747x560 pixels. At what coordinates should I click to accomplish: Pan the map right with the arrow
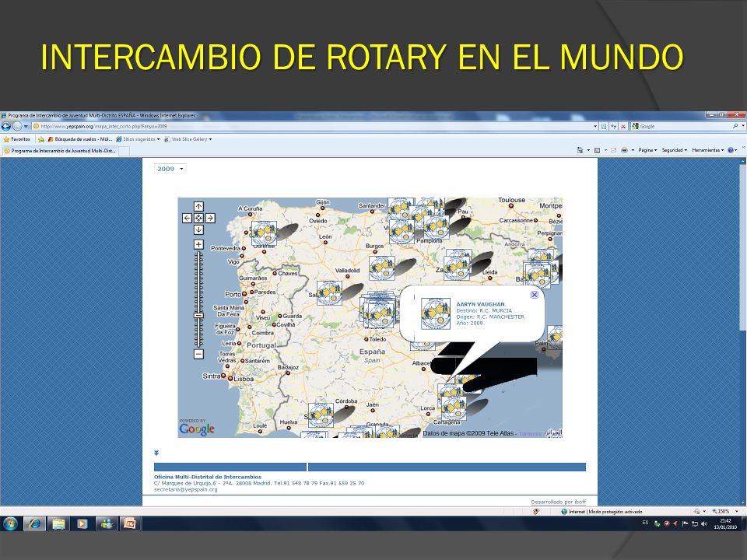[x=210, y=218]
